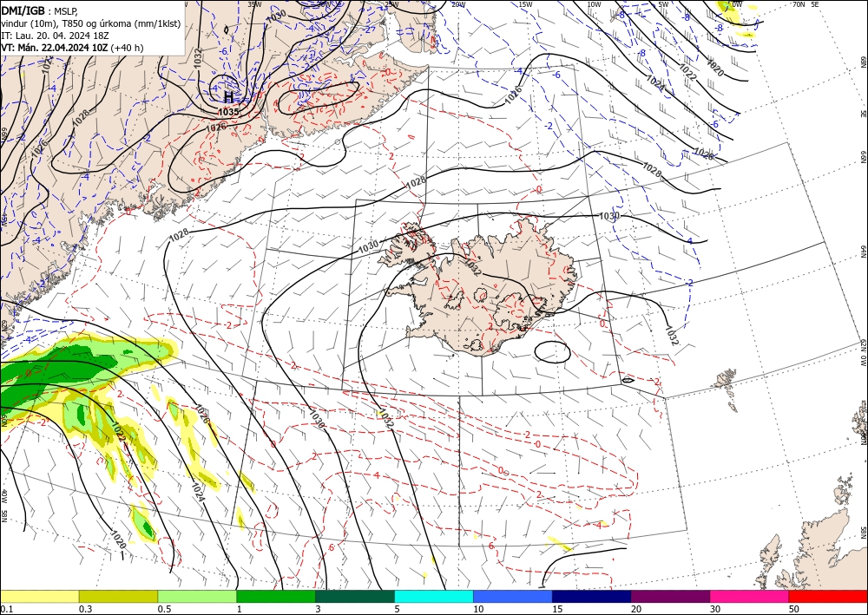Click the '50' legend scale value
This screenshot has width=868, height=615.
click(x=794, y=609)
